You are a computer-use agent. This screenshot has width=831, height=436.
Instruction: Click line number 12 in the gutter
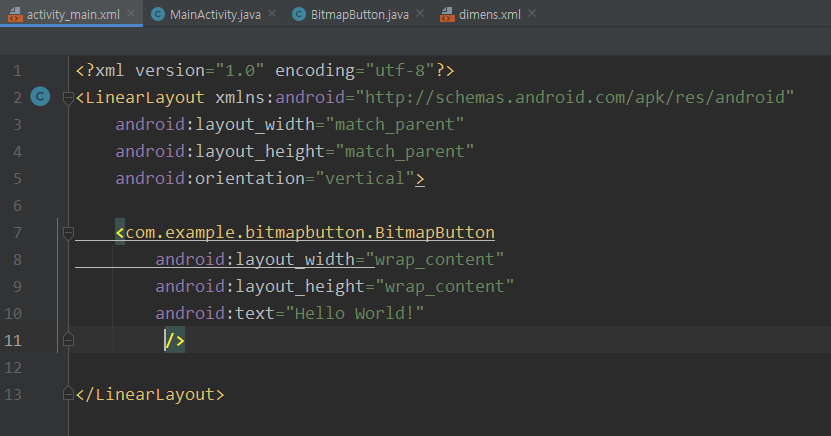click(13, 367)
